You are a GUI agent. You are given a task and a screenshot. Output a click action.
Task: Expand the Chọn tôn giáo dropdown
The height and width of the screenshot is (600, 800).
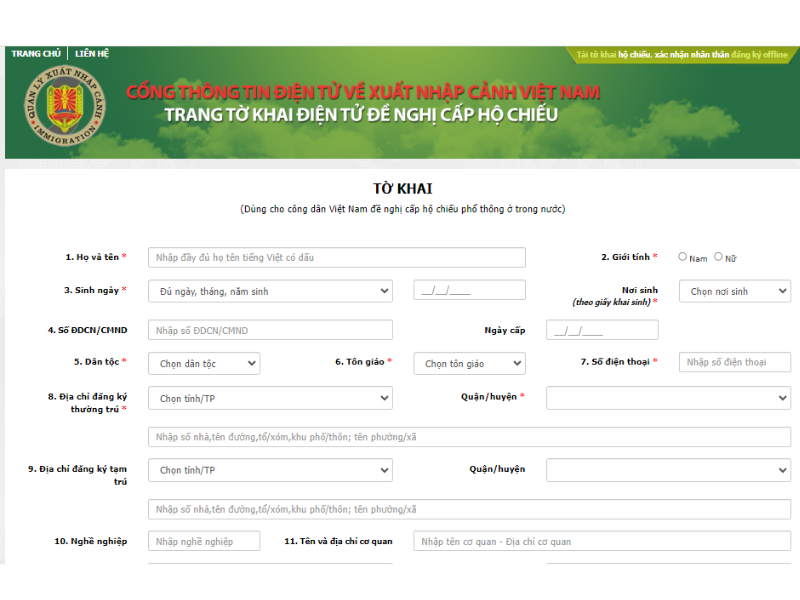pyautogui.click(x=469, y=363)
